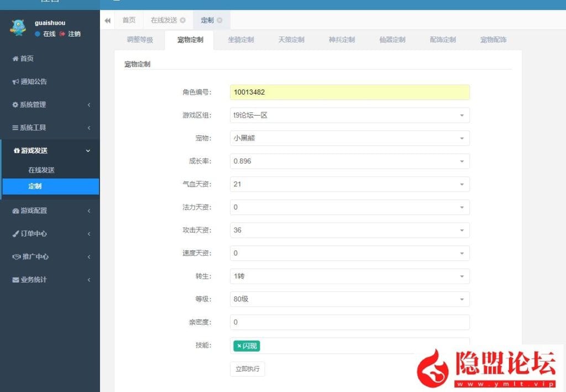Open the 成长率 dropdown
The image size is (566, 392).
[x=349, y=161]
